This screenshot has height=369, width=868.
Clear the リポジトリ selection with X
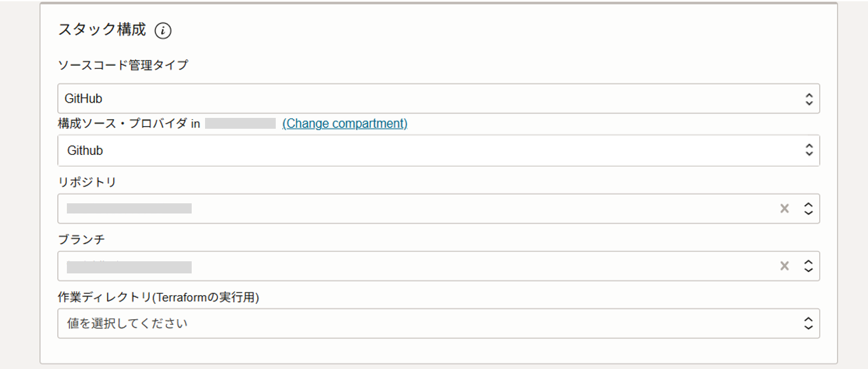pyautogui.click(x=785, y=208)
